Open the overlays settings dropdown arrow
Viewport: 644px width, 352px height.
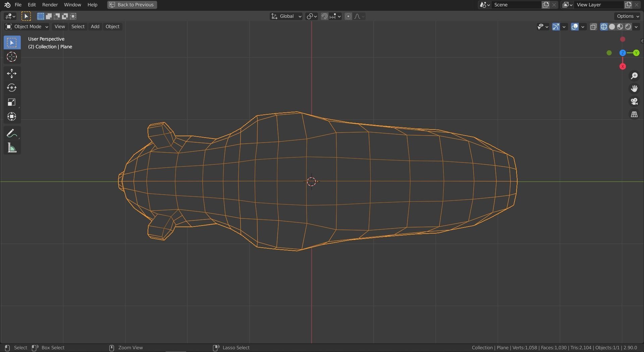coord(583,27)
